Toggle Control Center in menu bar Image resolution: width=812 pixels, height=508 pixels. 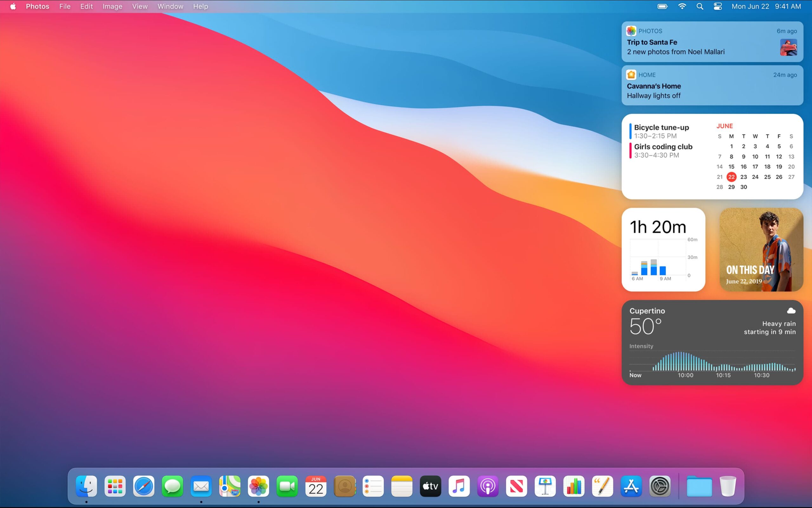pos(717,6)
